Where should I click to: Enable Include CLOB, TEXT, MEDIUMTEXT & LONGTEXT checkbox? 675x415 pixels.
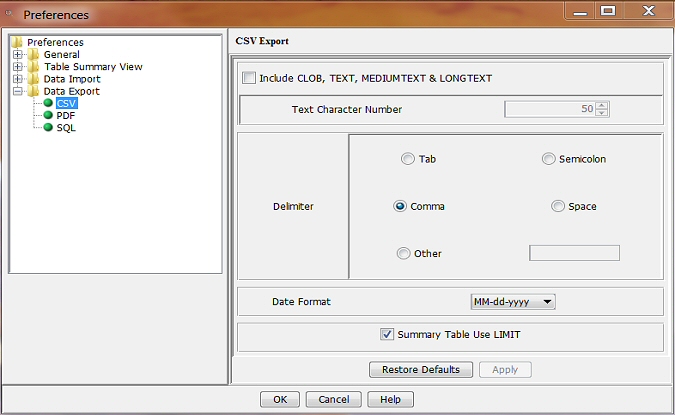pos(249,78)
